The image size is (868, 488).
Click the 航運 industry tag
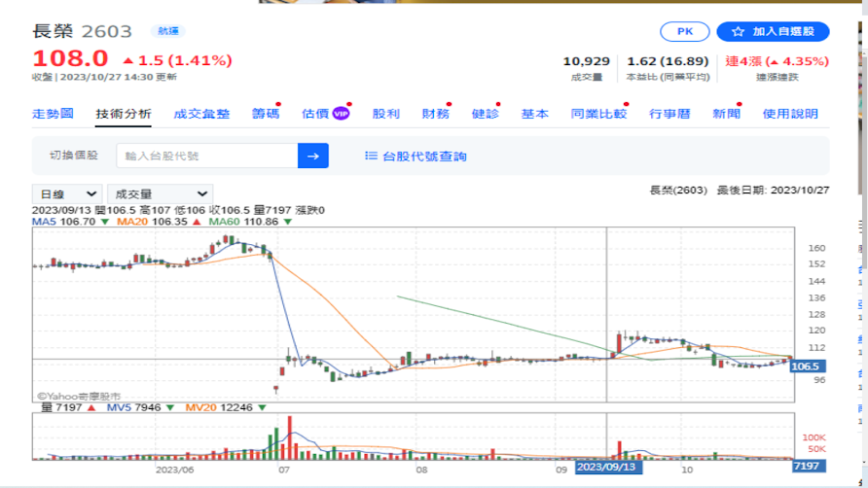click(x=167, y=31)
